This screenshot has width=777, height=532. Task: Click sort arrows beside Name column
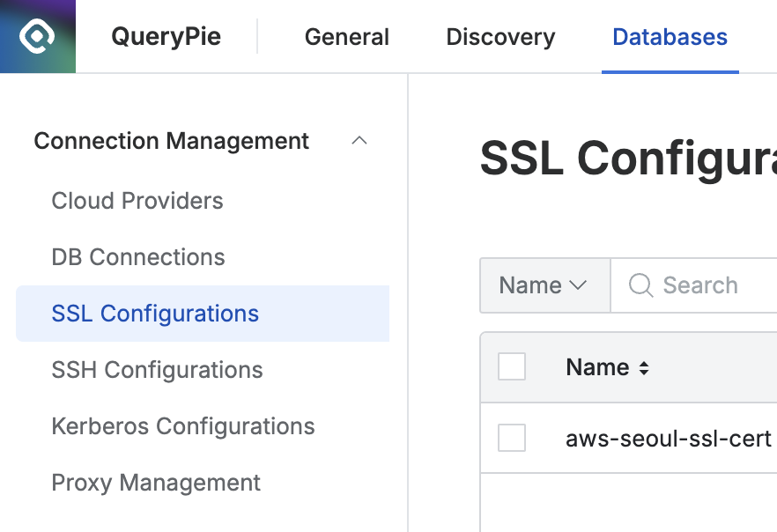644,368
